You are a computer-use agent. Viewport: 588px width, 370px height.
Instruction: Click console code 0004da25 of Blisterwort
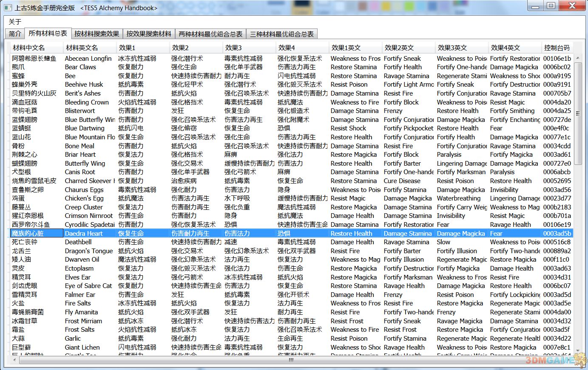point(557,111)
